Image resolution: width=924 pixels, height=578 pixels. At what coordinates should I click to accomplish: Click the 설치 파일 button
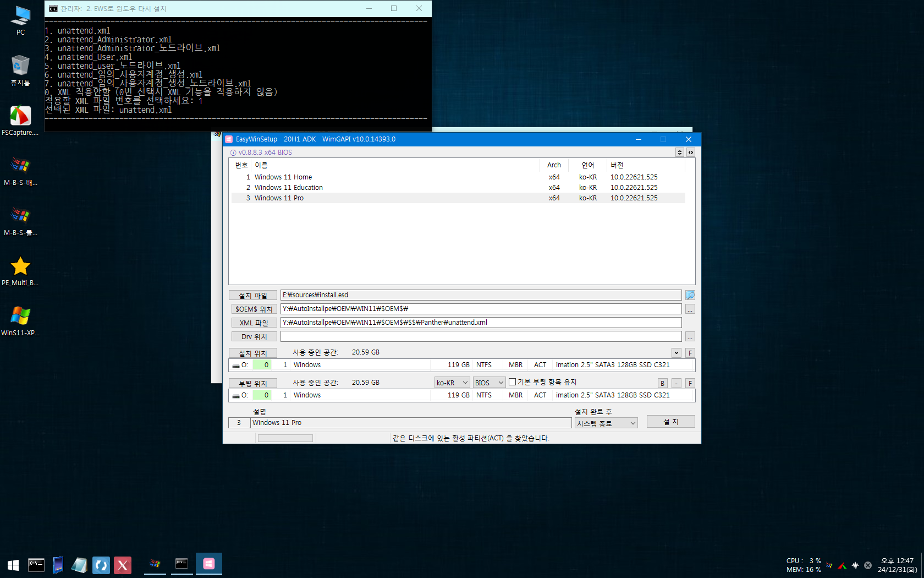pos(253,296)
